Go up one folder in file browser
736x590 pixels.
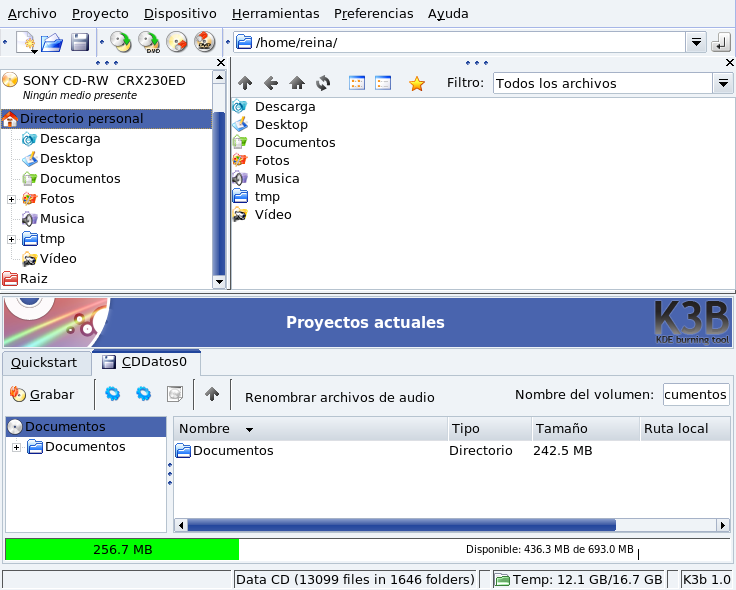pos(245,84)
